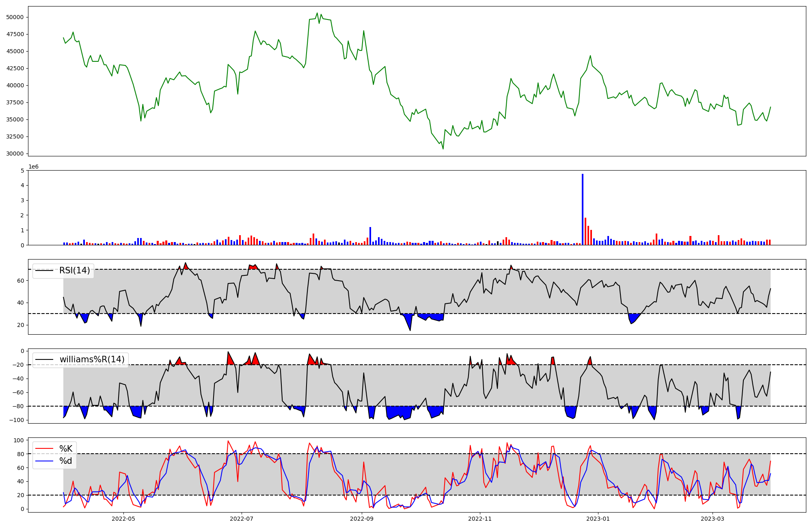Click the RSI(14) legend label

[x=74, y=270]
